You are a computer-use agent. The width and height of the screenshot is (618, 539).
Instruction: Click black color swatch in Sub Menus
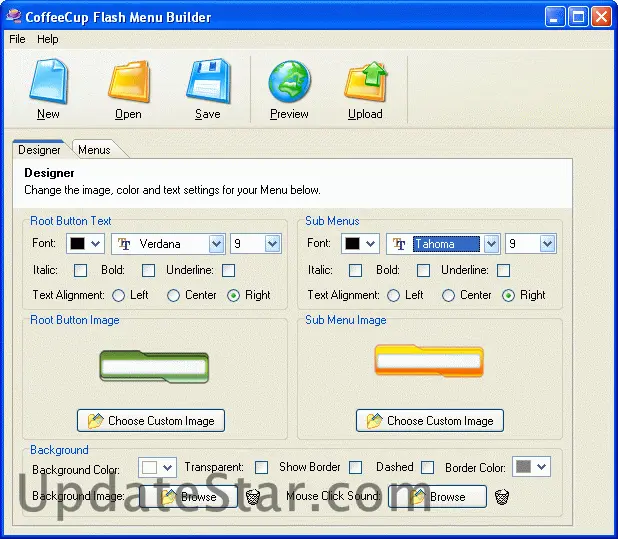click(x=352, y=244)
